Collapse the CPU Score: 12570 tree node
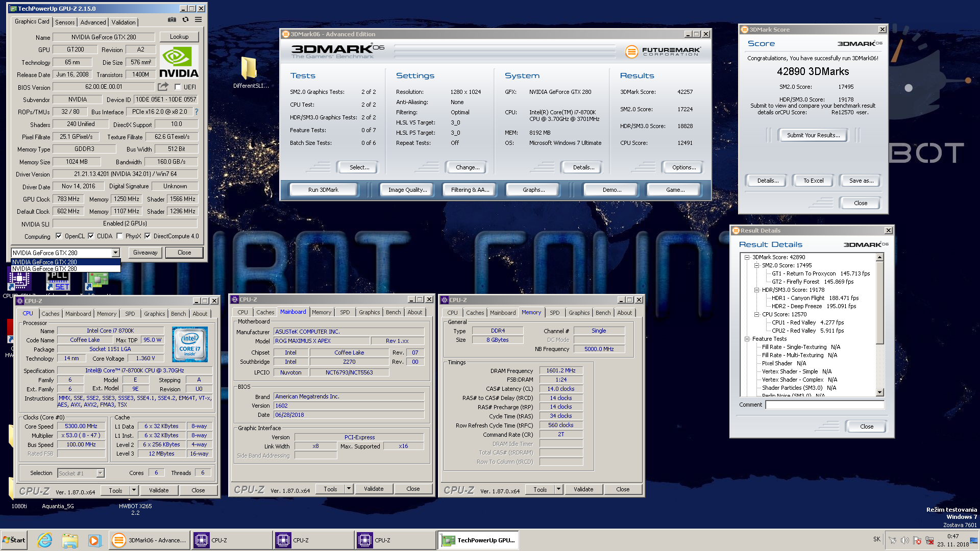 (x=756, y=314)
